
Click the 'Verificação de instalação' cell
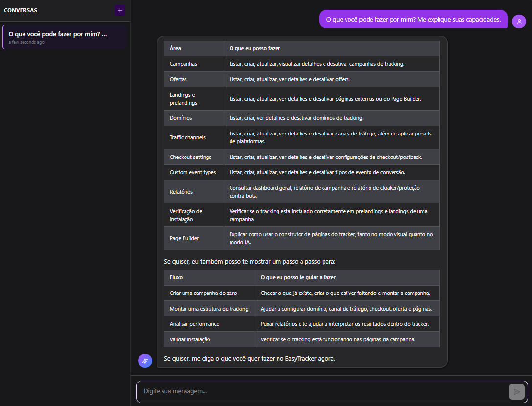coord(194,215)
